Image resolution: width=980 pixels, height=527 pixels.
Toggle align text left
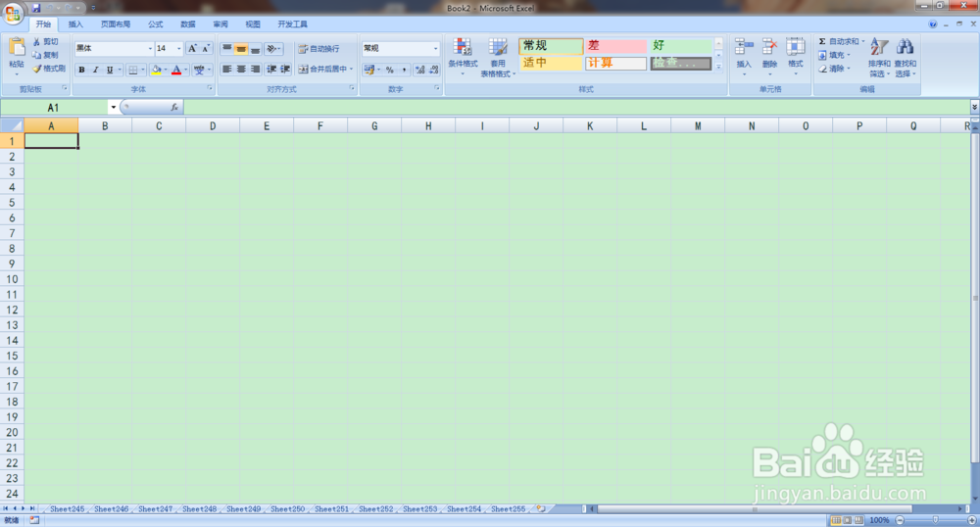[x=227, y=69]
